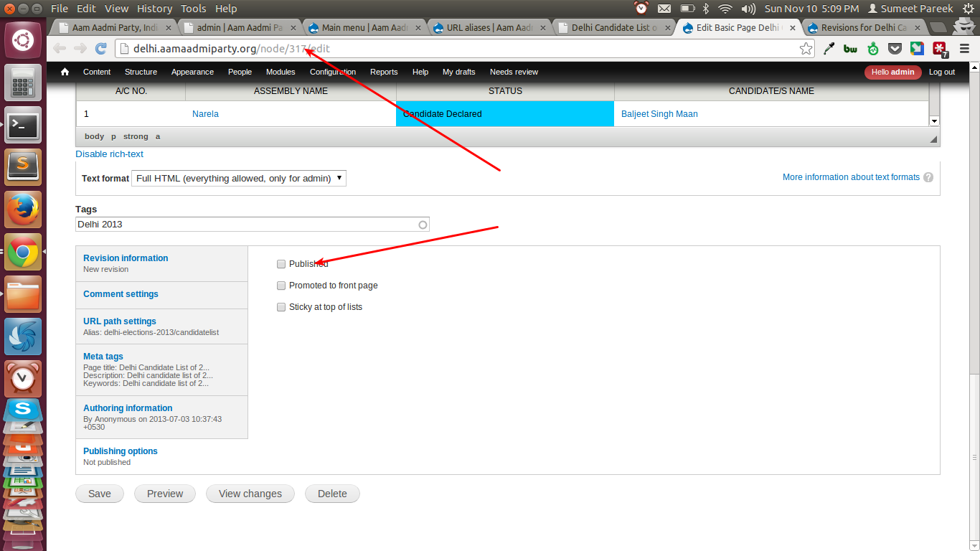Close the 'Revisions for Delhi Ca' tab
This screenshot has height=551, width=980.
pyautogui.click(x=917, y=28)
